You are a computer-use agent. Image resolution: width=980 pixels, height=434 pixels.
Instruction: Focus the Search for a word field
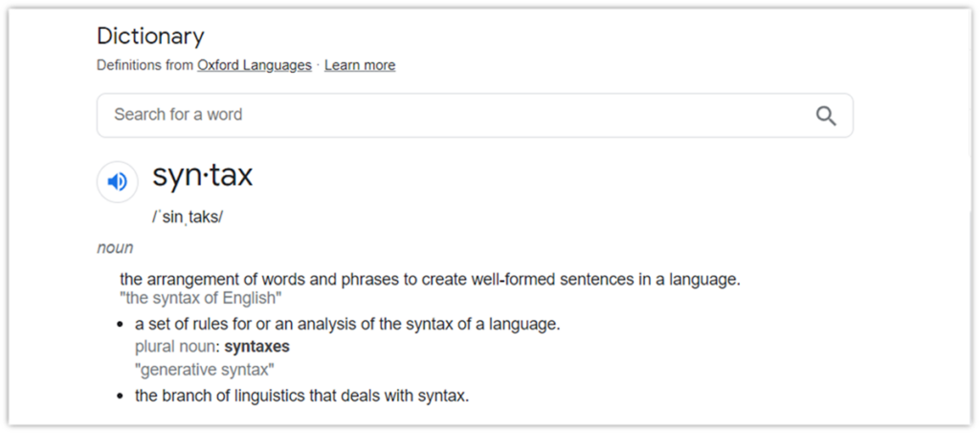[450, 115]
